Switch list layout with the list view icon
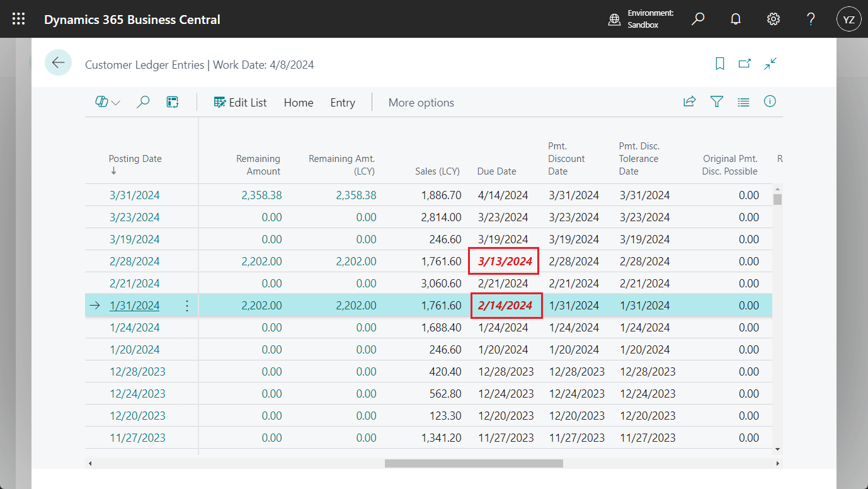Screen dimensions: 868x489 [743, 101]
